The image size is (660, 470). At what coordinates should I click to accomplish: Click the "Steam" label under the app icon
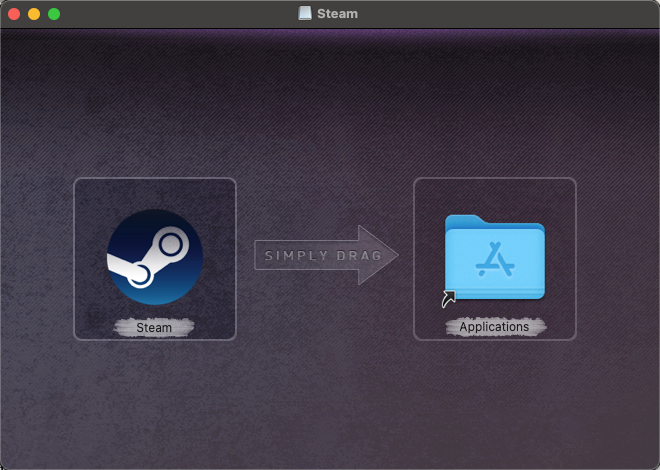tap(154, 327)
